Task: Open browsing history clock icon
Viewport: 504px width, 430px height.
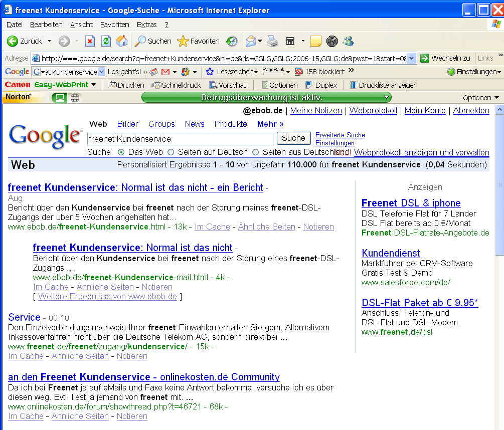Action: click(x=231, y=41)
